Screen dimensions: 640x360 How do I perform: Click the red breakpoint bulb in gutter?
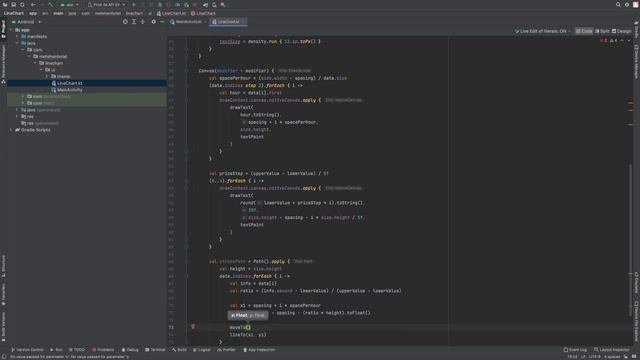point(193,327)
